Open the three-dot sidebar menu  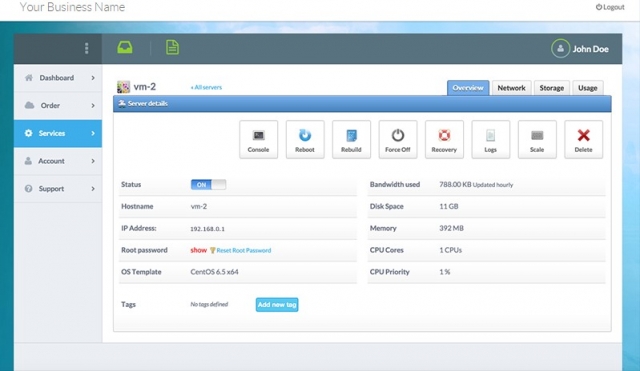pos(87,48)
